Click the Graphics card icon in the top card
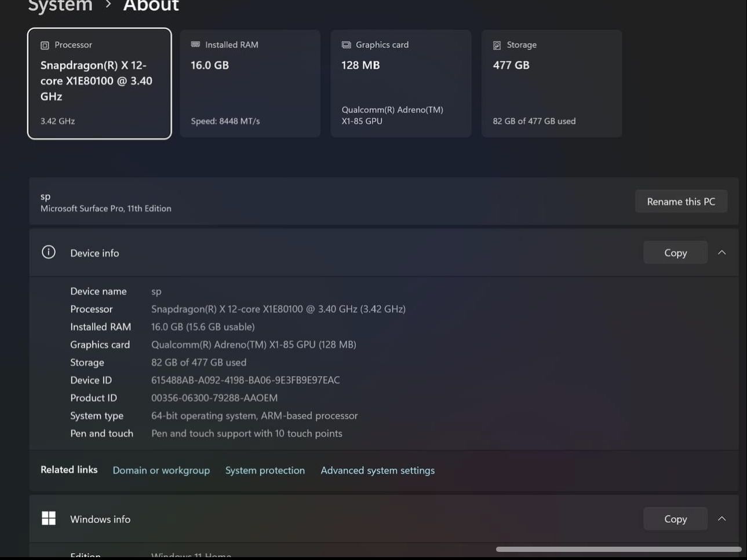 tap(346, 45)
